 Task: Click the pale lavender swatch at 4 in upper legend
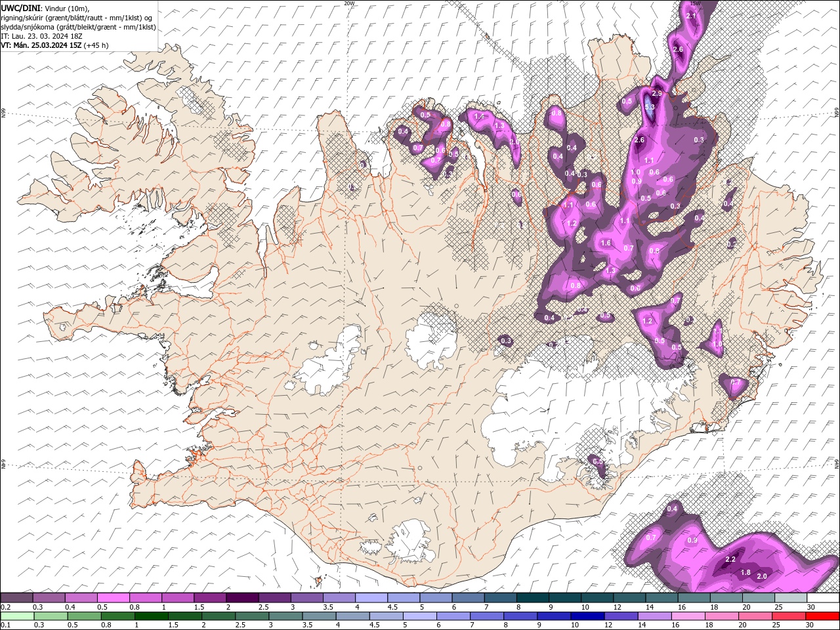coord(371,598)
